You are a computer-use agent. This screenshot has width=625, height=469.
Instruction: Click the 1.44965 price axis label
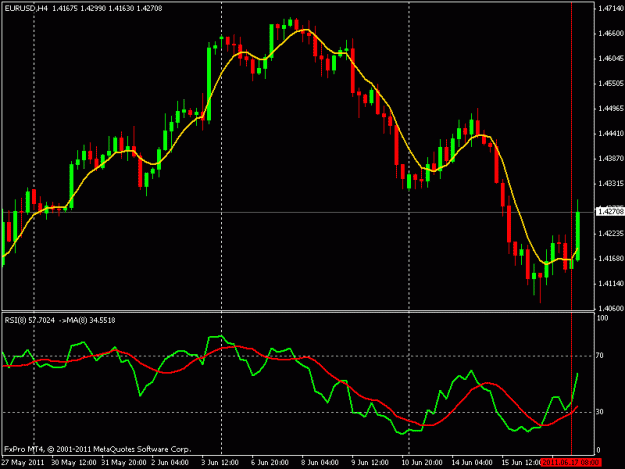pyautogui.click(x=611, y=108)
